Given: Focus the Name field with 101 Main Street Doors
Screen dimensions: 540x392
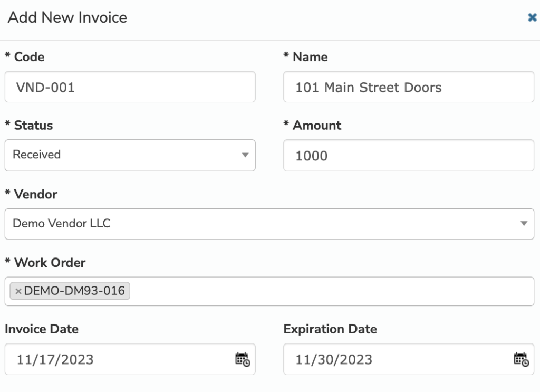Looking at the screenshot, I should pos(409,87).
